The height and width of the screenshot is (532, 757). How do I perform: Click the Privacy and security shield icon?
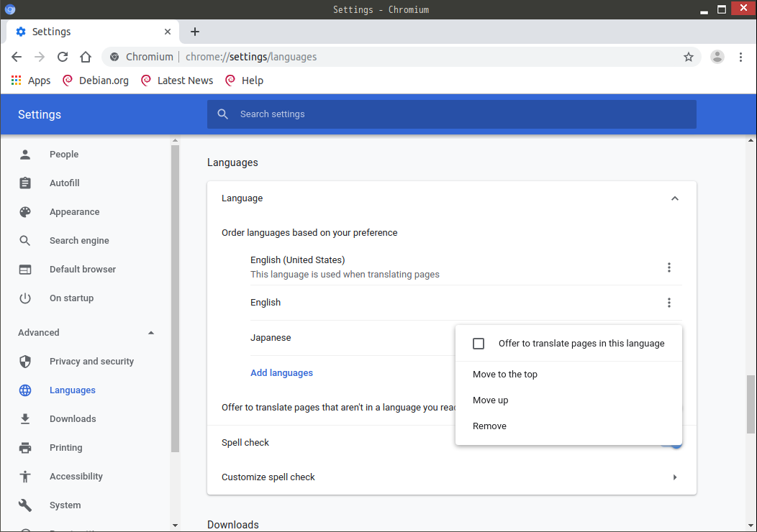(25, 362)
